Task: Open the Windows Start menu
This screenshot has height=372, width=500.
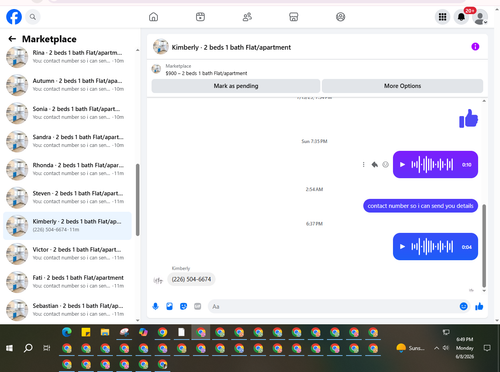Action: click(x=9, y=348)
